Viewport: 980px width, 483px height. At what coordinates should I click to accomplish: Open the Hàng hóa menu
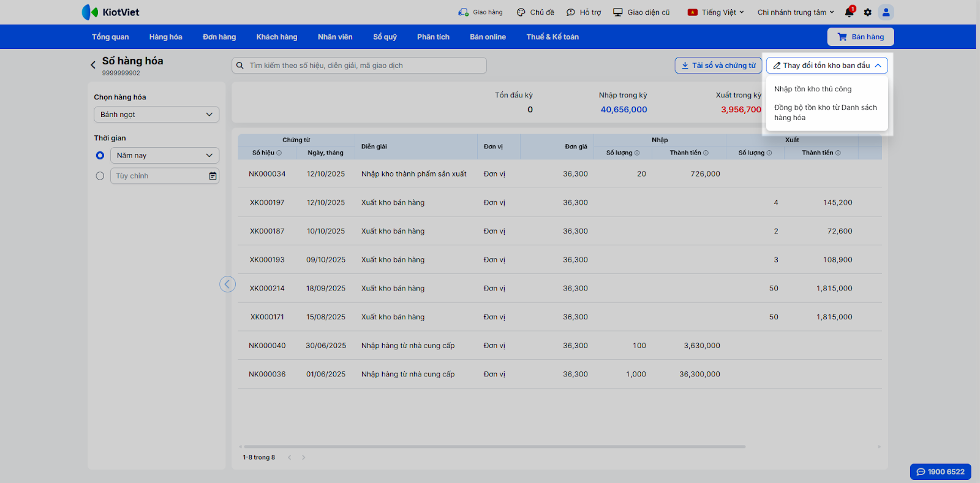[x=165, y=37]
